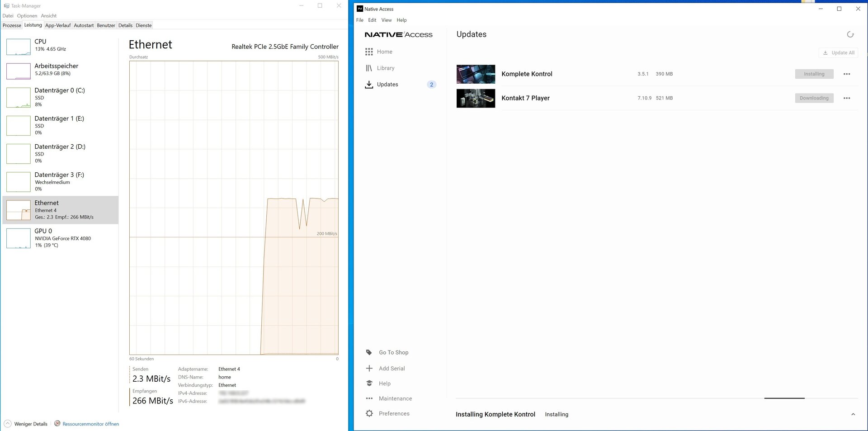Open the View menu in Native Access
The width and height of the screenshot is (868, 431).
(x=387, y=20)
